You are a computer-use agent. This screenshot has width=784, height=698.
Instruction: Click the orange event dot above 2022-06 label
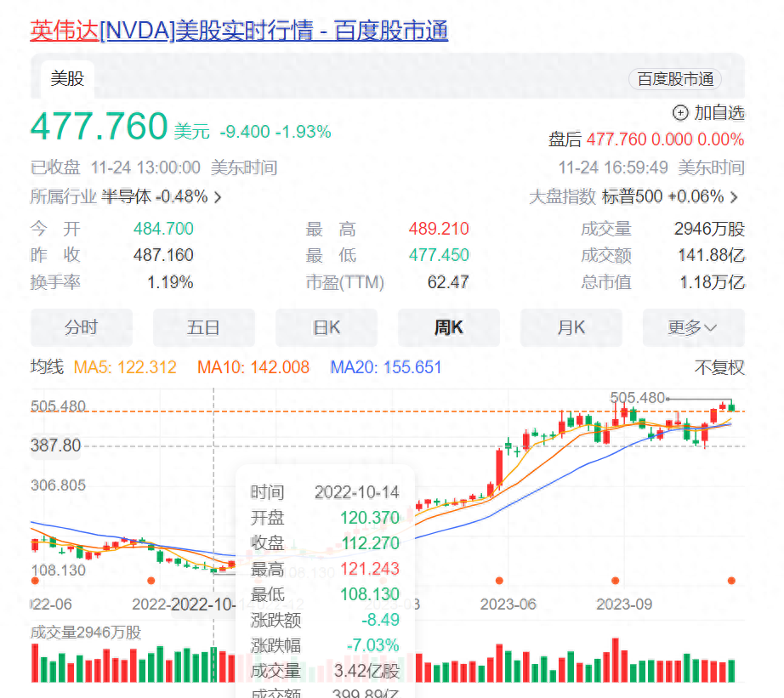point(35,581)
